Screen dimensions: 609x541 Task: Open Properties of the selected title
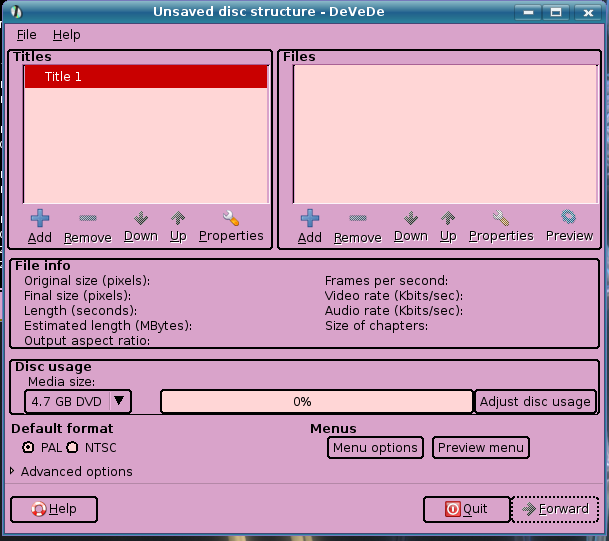[231, 218]
